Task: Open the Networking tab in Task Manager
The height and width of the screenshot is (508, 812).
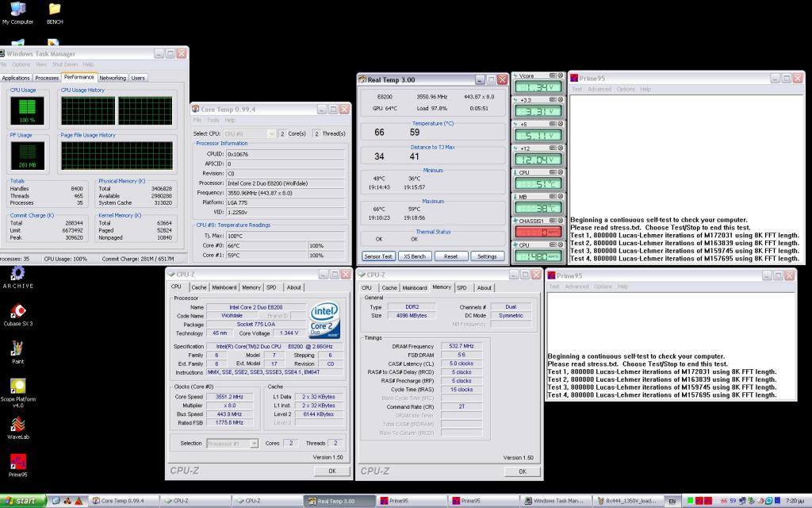Action: (113, 78)
